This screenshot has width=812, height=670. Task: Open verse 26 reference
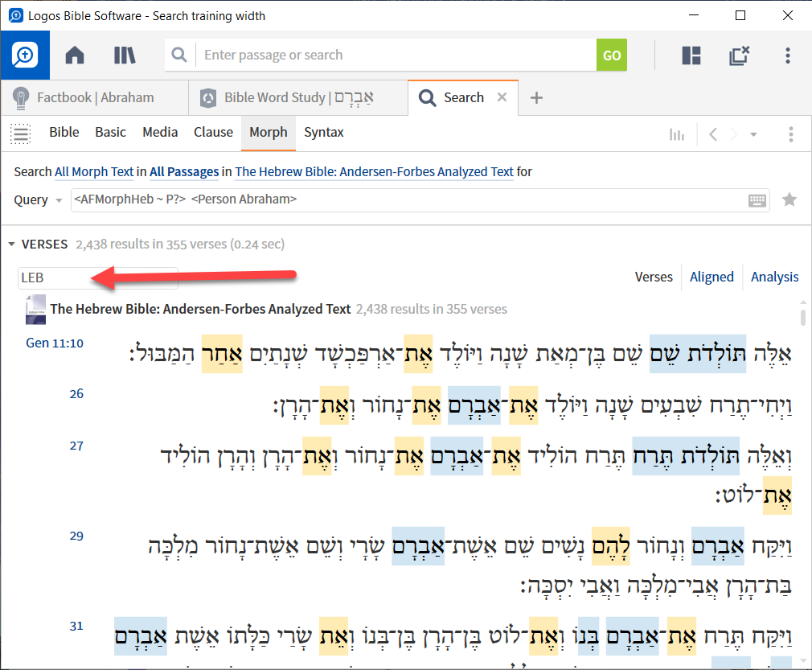tap(76, 394)
